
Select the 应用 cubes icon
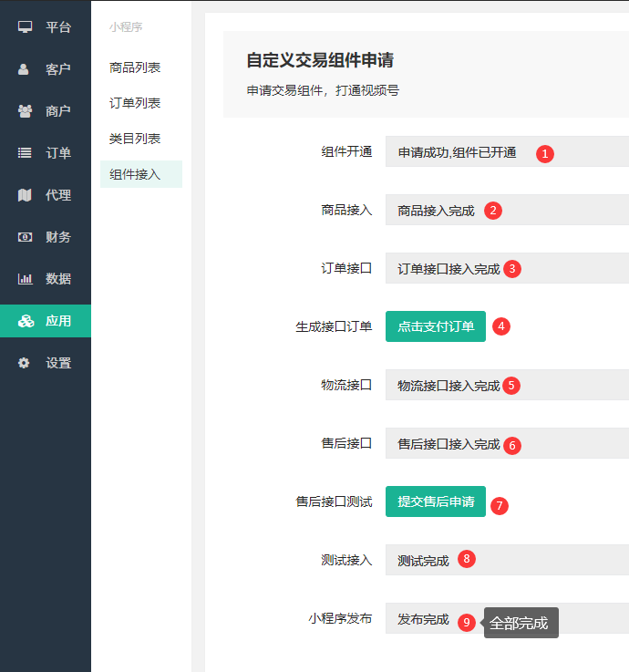[x=26, y=321]
